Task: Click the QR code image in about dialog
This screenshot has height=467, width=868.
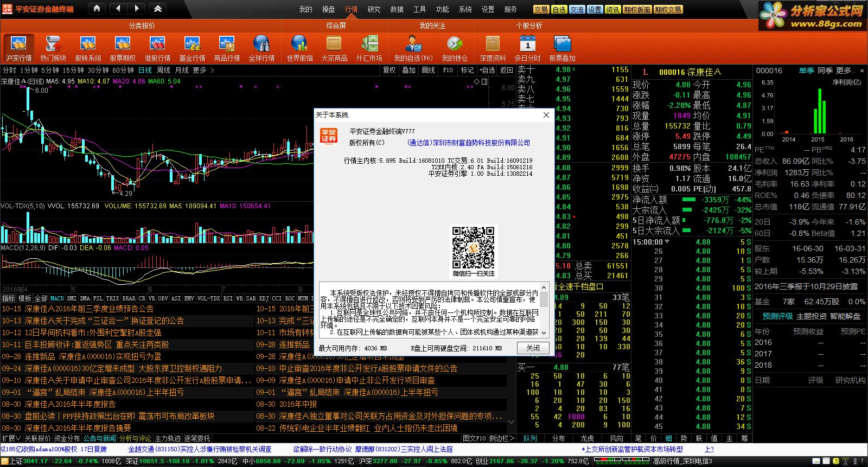Action: pos(473,247)
